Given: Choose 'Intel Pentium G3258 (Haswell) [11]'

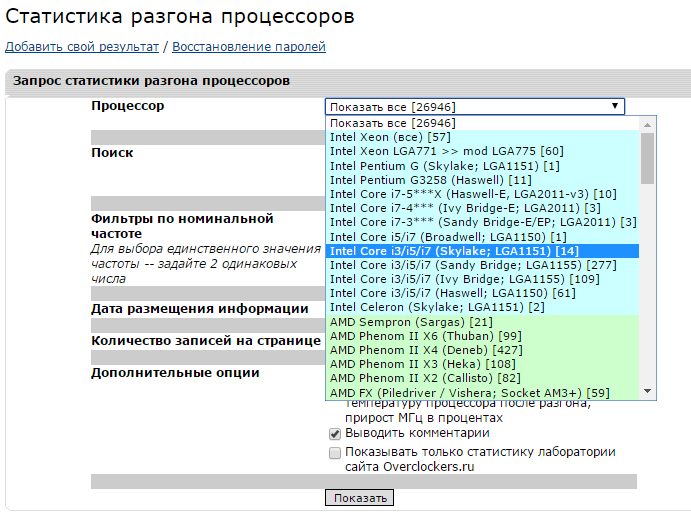Looking at the screenshot, I should (x=482, y=180).
